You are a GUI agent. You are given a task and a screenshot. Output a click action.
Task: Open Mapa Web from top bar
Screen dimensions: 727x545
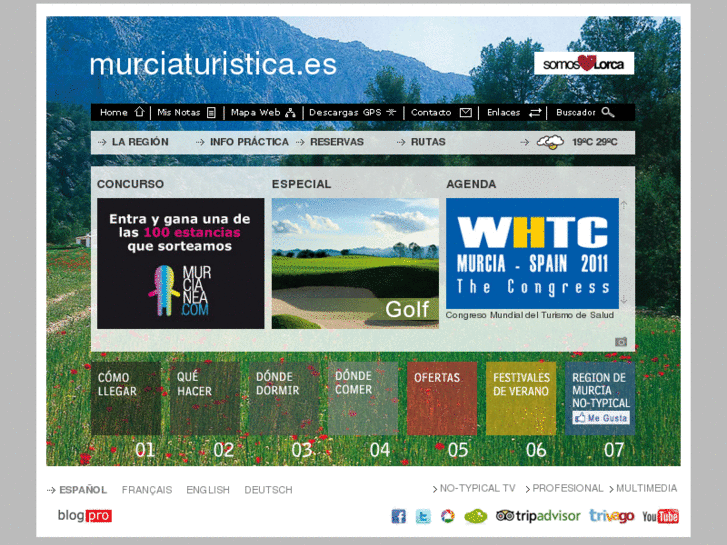(255, 112)
